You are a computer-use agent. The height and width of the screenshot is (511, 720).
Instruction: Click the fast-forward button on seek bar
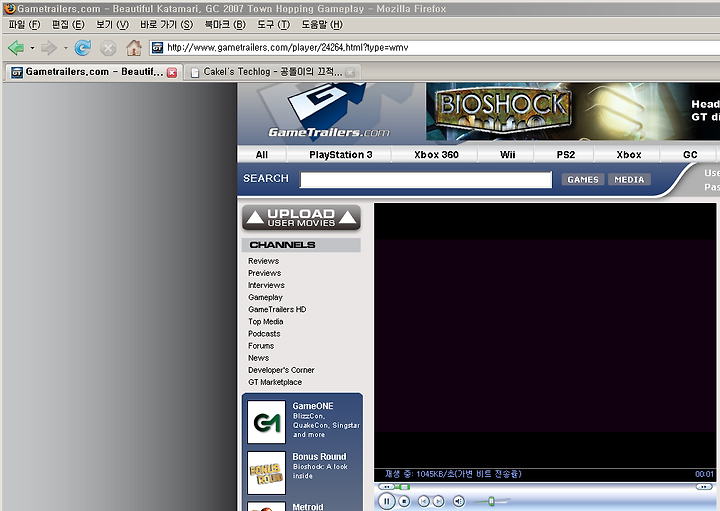click(x=704, y=487)
